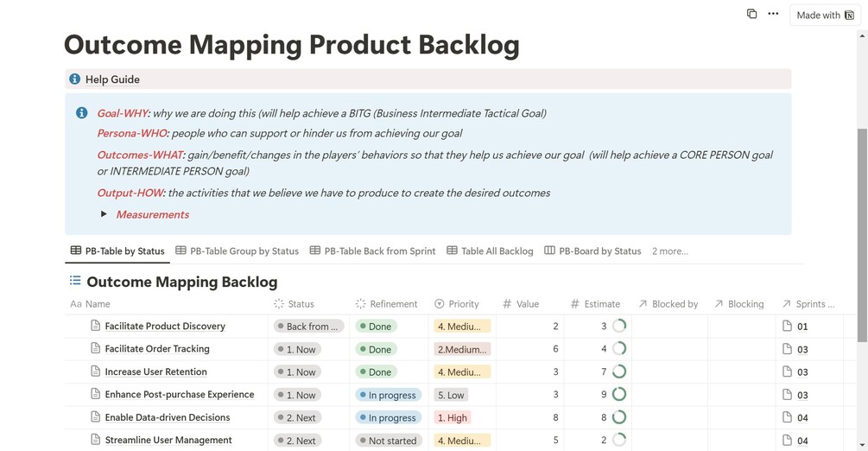The height and width of the screenshot is (451, 868).
Task: Click the High priority tag
Action: 453,418
